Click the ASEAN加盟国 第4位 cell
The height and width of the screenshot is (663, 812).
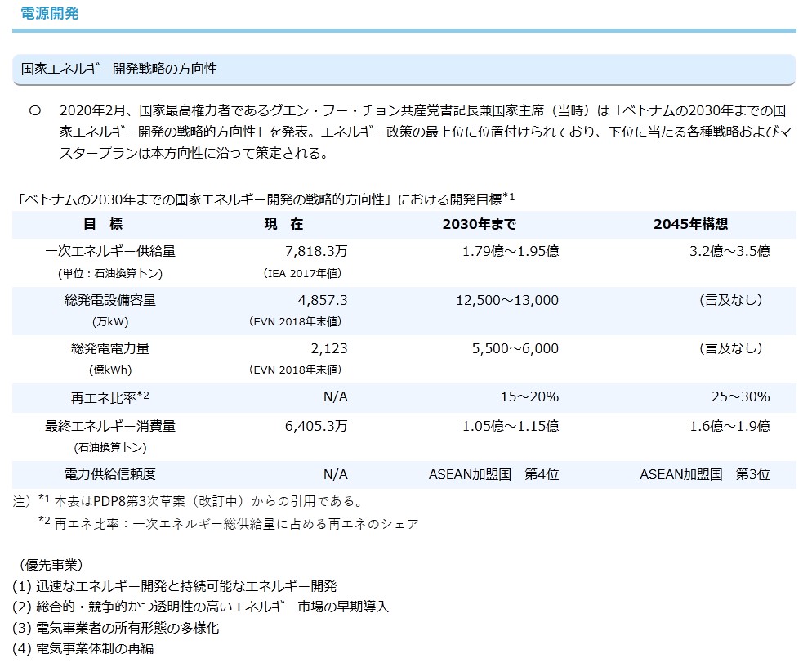tap(493, 474)
